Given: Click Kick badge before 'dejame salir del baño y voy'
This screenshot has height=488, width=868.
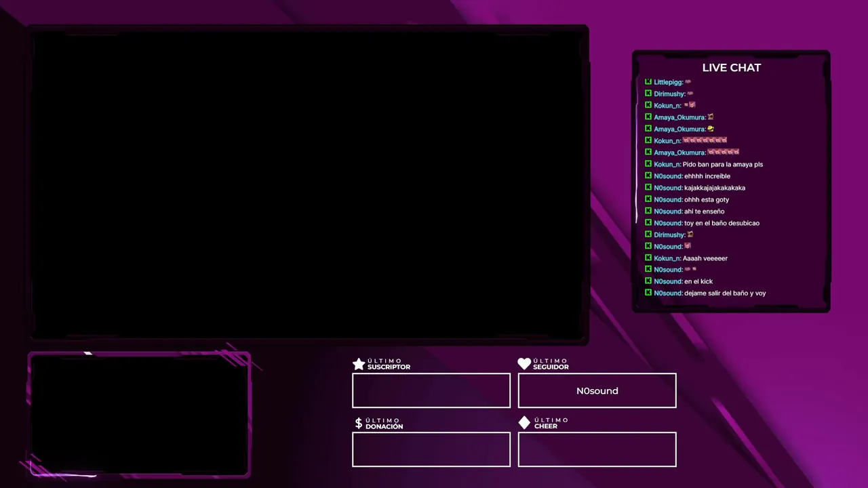Looking at the screenshot, I should (648, 293).
